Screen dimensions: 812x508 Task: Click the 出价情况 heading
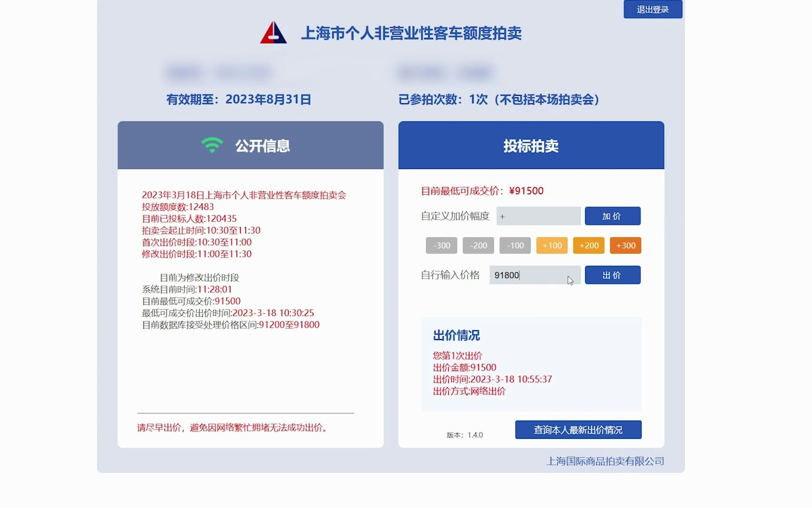(456, 335)
